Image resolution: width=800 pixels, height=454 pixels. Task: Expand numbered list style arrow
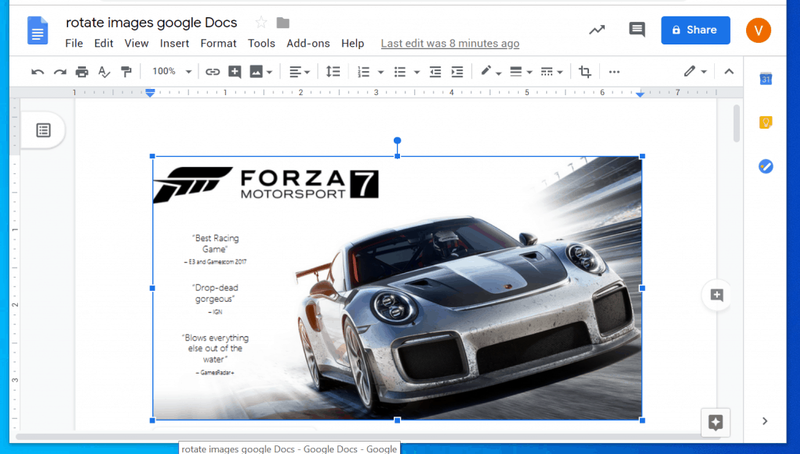pos(381,72)
